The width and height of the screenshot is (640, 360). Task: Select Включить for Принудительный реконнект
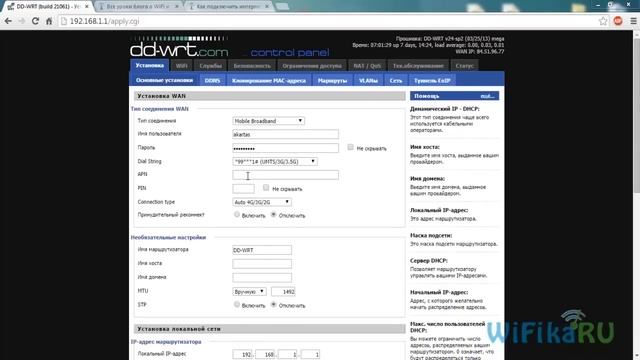point(237,214)
